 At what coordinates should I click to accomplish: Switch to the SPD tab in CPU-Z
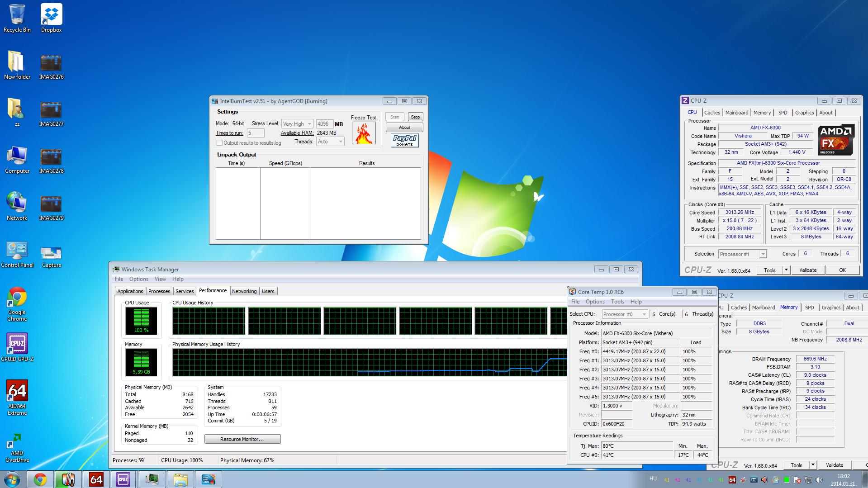pos(783,113)
